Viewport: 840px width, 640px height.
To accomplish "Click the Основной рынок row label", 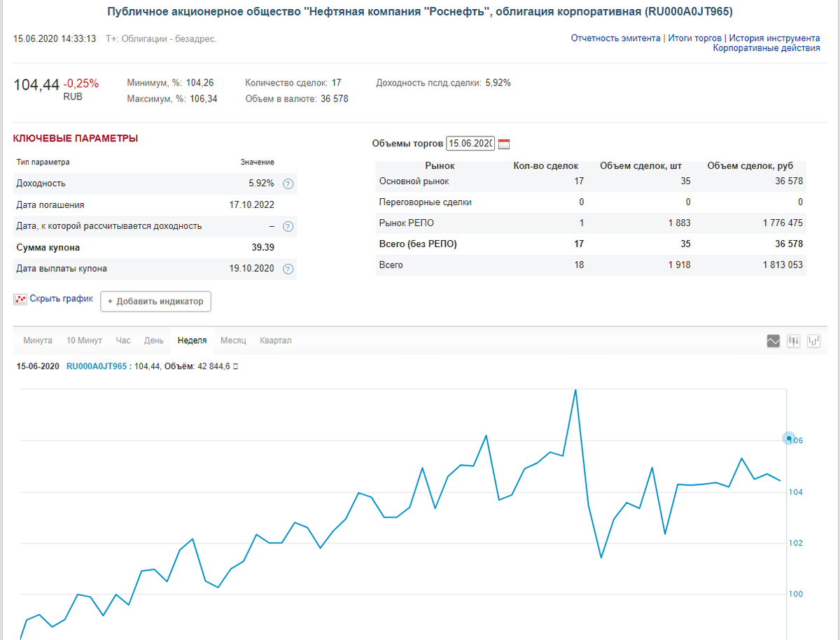I will pyautogui.click(x=414, y=181).
